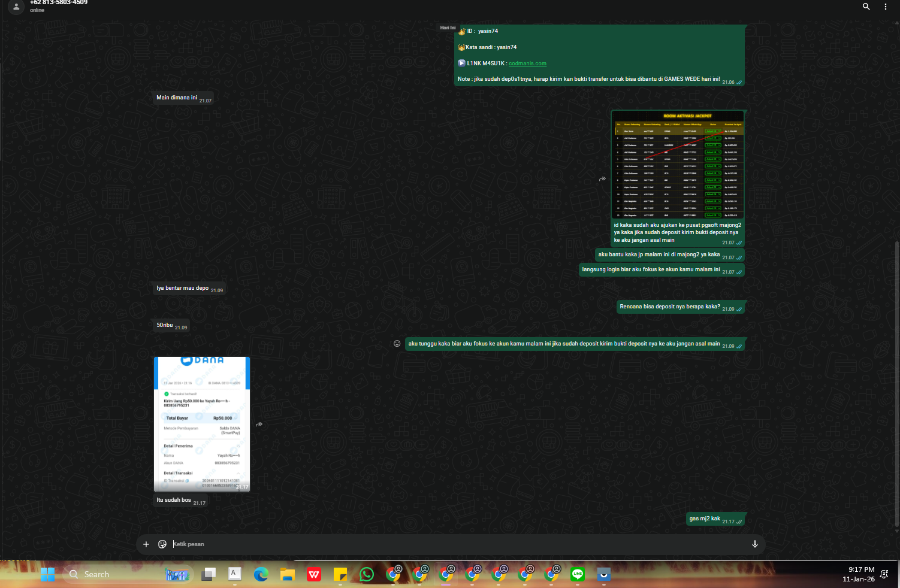The height and width of the screenshot is (588, 900).
Task: Open the DANA transfer receipt image
Action: (x=202, y=424)
